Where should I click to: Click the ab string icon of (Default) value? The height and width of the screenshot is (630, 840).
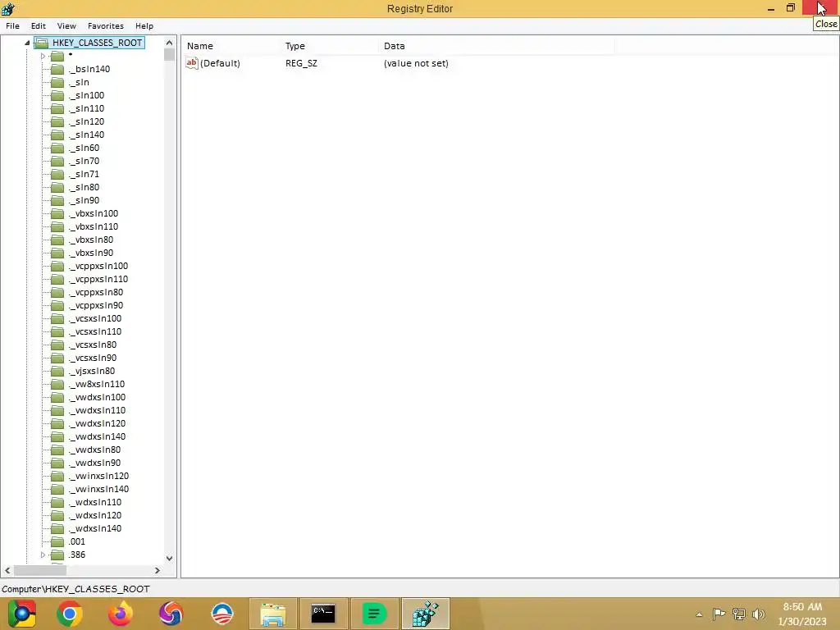coord(192,63)
